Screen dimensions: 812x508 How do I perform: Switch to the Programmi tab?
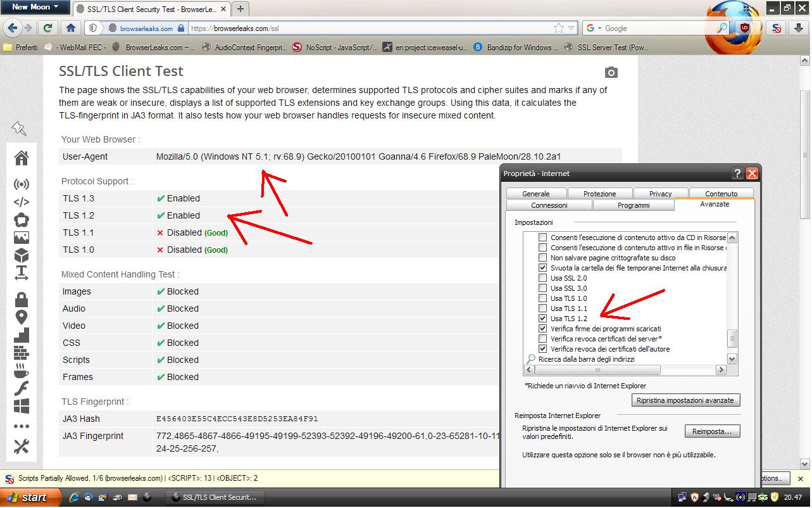(634, 205)
